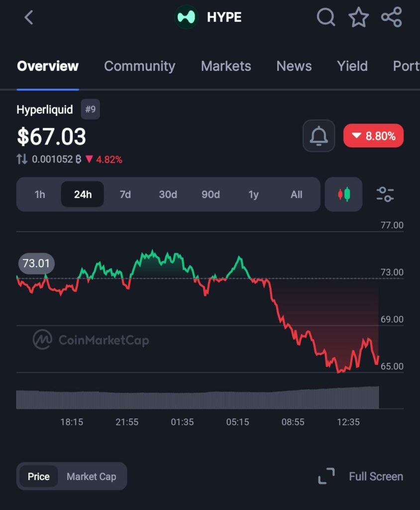This screenshot has height=510, width=420.
Task: Switch chart to Price view
Action: (39, 477)
